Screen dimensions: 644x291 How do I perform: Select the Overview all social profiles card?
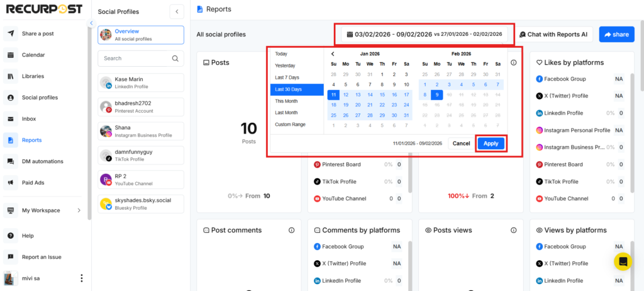[x=141, y=35]
